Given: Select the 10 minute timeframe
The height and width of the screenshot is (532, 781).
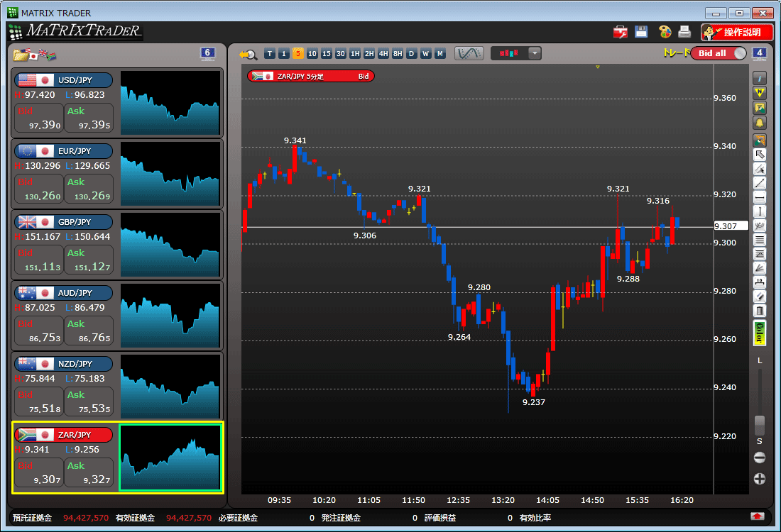Looking at the screenshot, I should (312, 54).
